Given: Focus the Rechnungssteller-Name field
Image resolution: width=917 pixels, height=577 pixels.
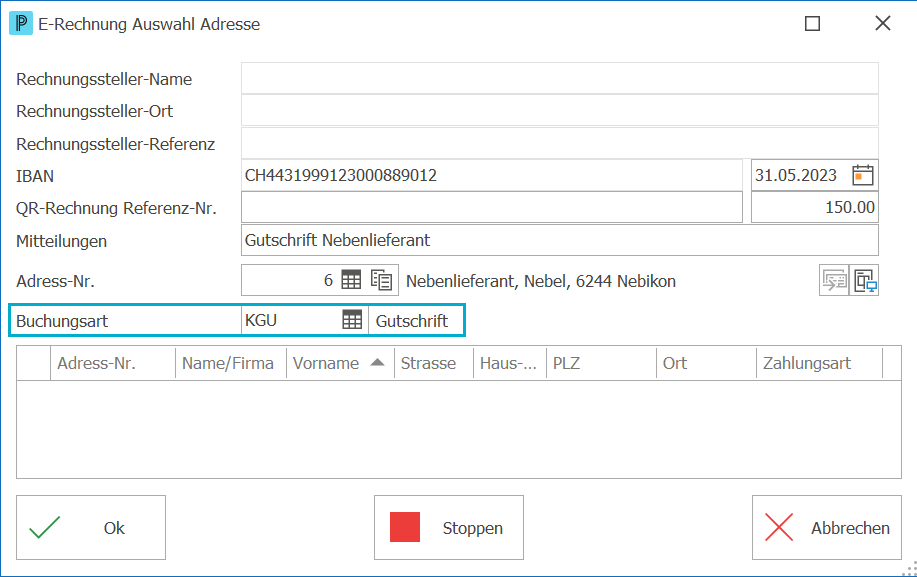Looking at the screenshot, I should point(560,78).
